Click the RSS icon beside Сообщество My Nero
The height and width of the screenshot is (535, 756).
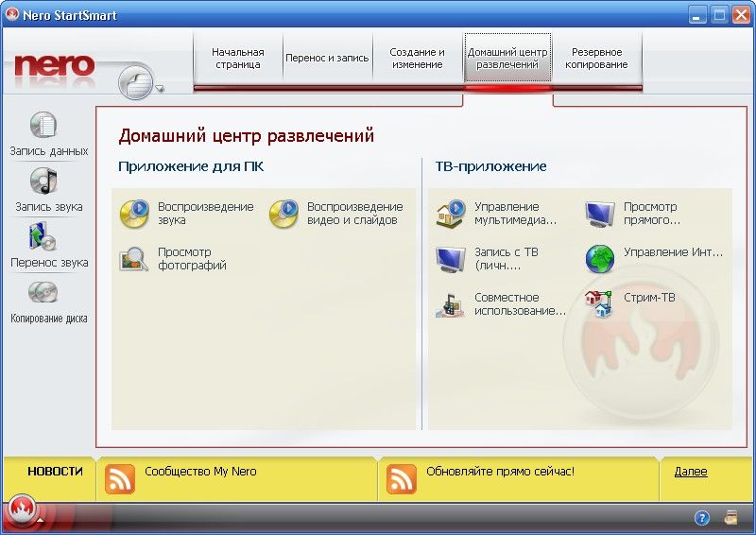[120, 479]
